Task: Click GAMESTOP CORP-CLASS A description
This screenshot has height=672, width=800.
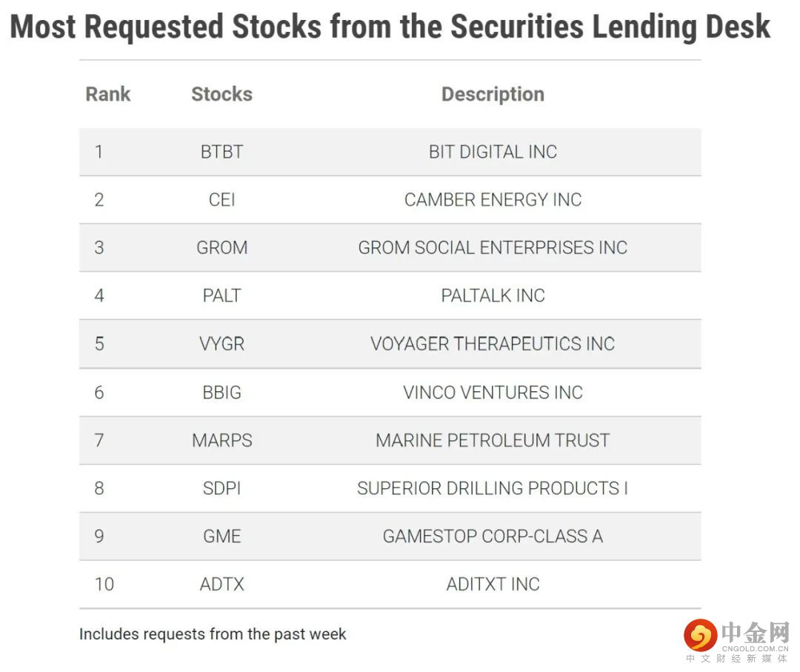Action: 493,536
